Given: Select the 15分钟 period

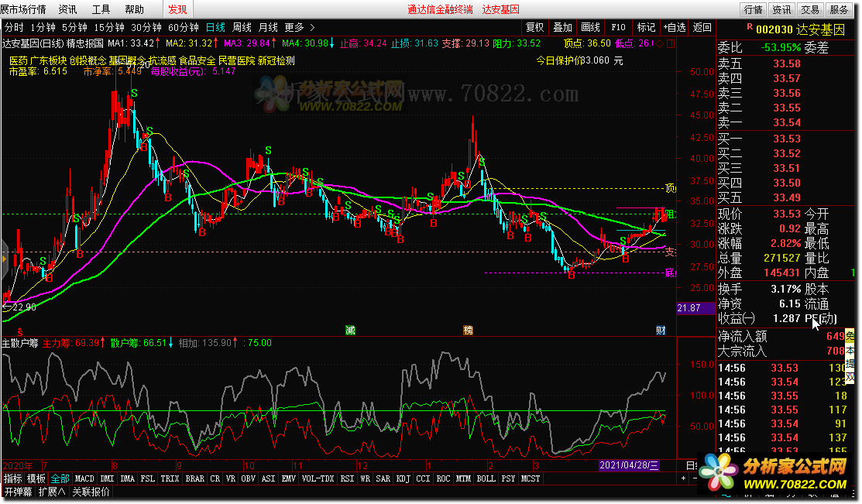Looking at the screenshot, I should click(109, 27).
